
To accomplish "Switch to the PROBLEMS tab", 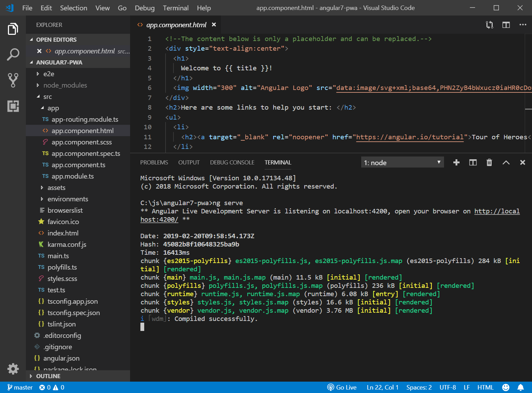I will pyautogui.click(x=154, y=162).
